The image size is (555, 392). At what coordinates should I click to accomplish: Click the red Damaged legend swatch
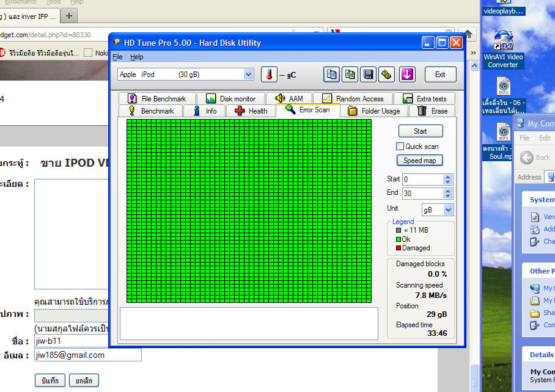[x=399, y=249]
